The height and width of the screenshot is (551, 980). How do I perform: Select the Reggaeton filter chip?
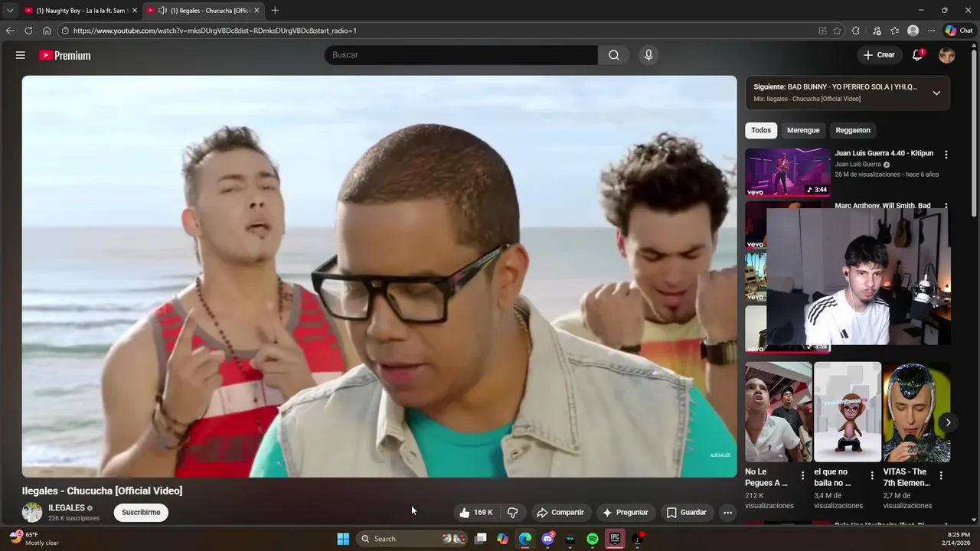(853, 130)
